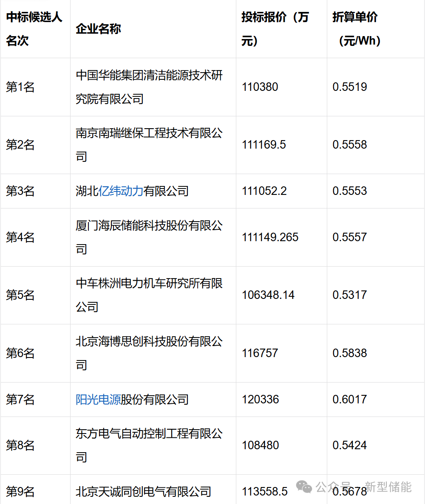Click the unit price 0.5553
The height and width of the screenshot is (504, 425).
pyautogui.click(x=350, y=191)
